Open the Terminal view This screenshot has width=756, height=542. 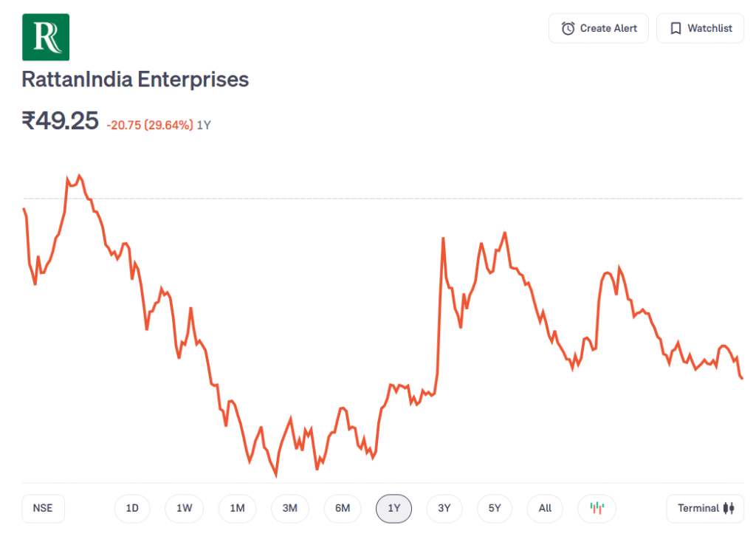pyautogui.click(x=705, y=508)
